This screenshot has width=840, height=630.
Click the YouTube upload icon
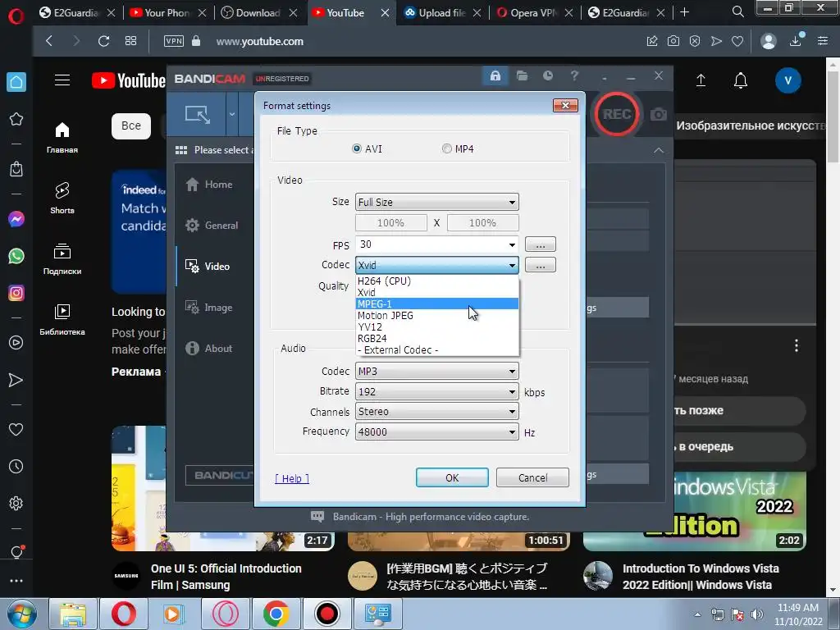click(x=701, y=80)
